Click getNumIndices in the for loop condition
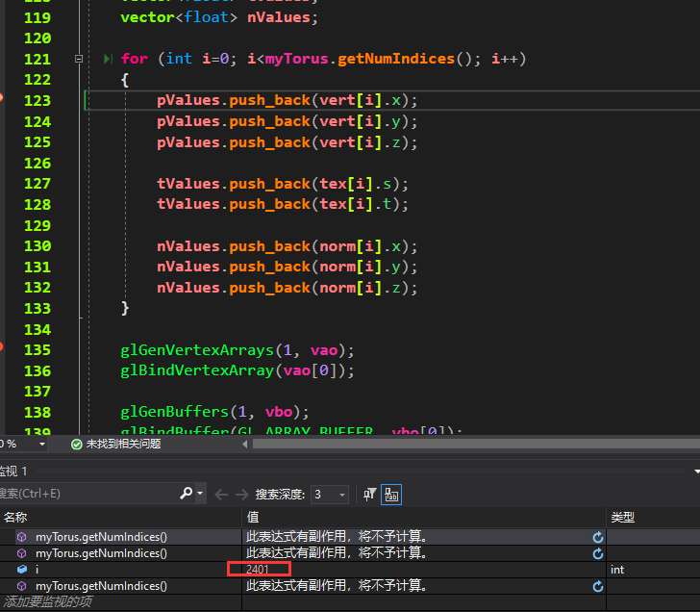This screenshot has height=612, width=700. (396, 59)
